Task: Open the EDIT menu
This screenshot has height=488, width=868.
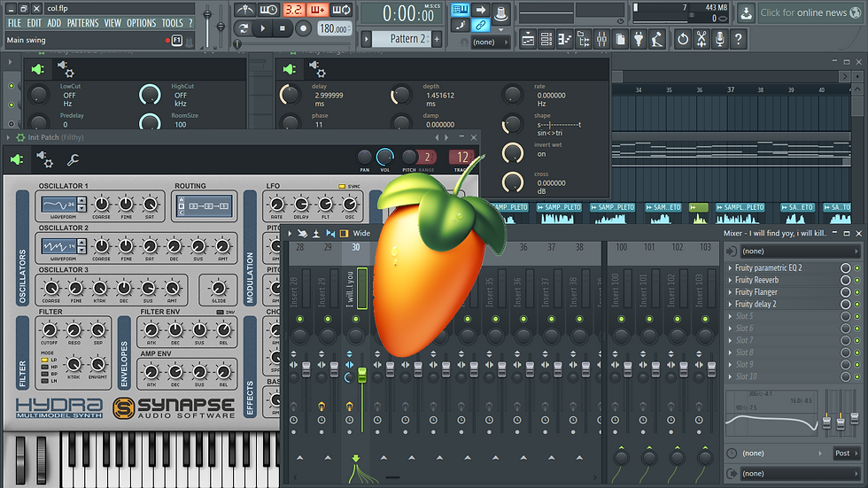Action: coord(35,23)
